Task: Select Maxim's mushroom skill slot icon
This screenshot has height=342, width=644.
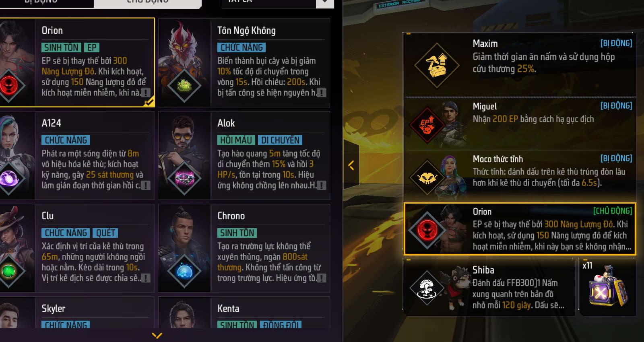Action: (437, 65)
